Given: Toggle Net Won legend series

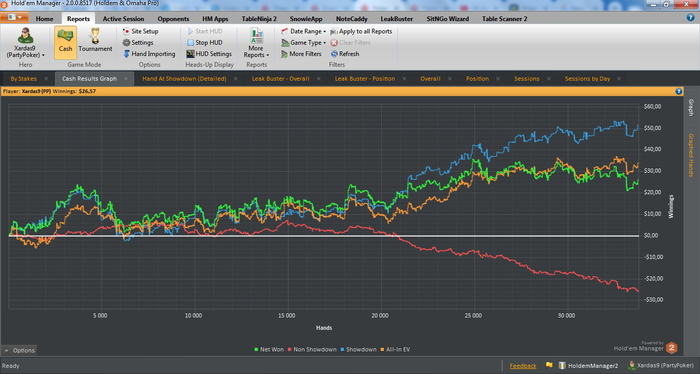Looking at the screenshot, I should pos(269,349).
